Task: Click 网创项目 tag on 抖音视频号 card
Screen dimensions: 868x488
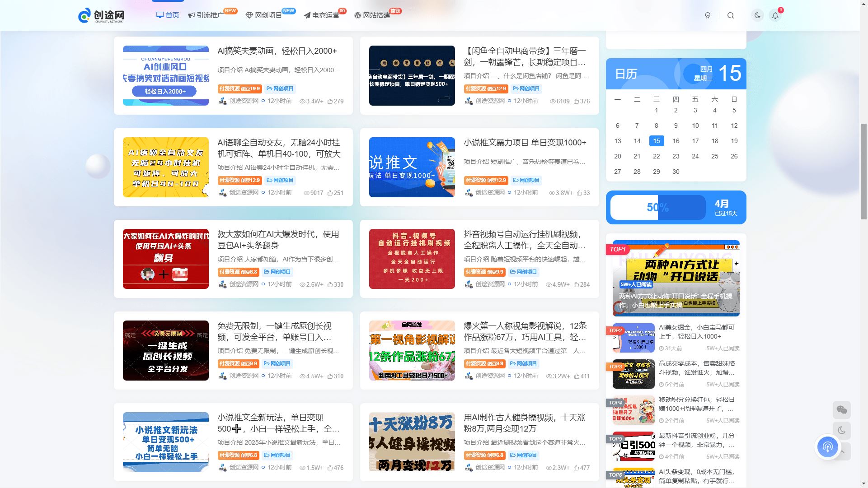Action: coord(523,272)
